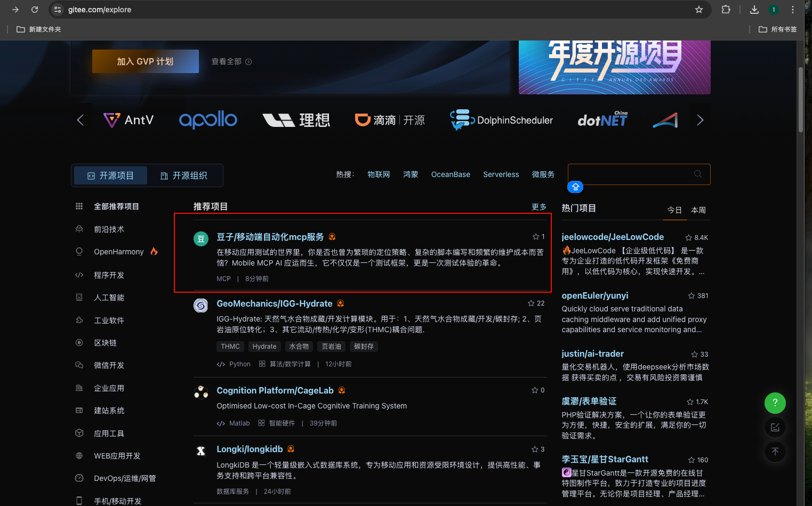Click the Cognition Platform avatar icon
Viewport: 812px width, 506px height.
pyautogui.click(x=201, y=392)
